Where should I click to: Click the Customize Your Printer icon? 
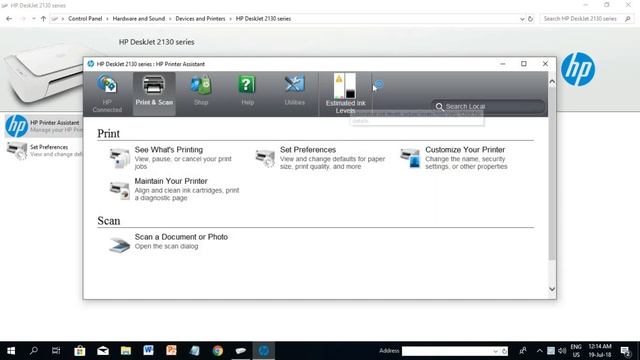point(410,158)
